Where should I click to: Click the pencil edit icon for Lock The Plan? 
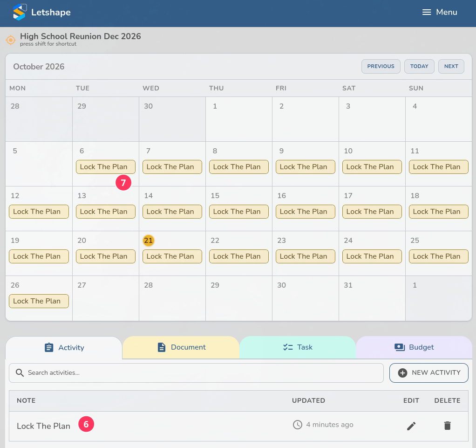tap(411, 426)
